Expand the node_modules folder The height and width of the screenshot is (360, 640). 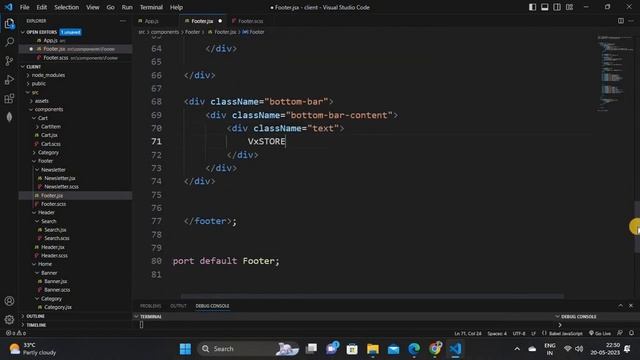(x=48, y=75)
